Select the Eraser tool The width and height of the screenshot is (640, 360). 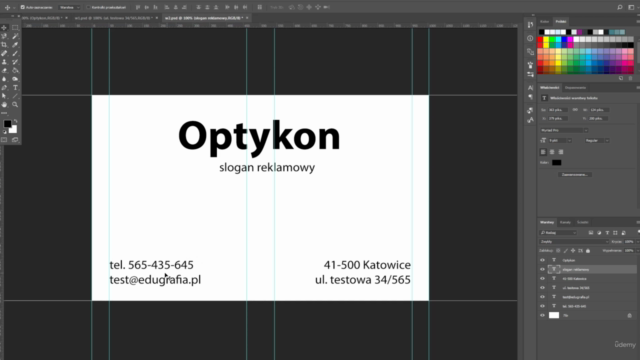tap(4, 71)
